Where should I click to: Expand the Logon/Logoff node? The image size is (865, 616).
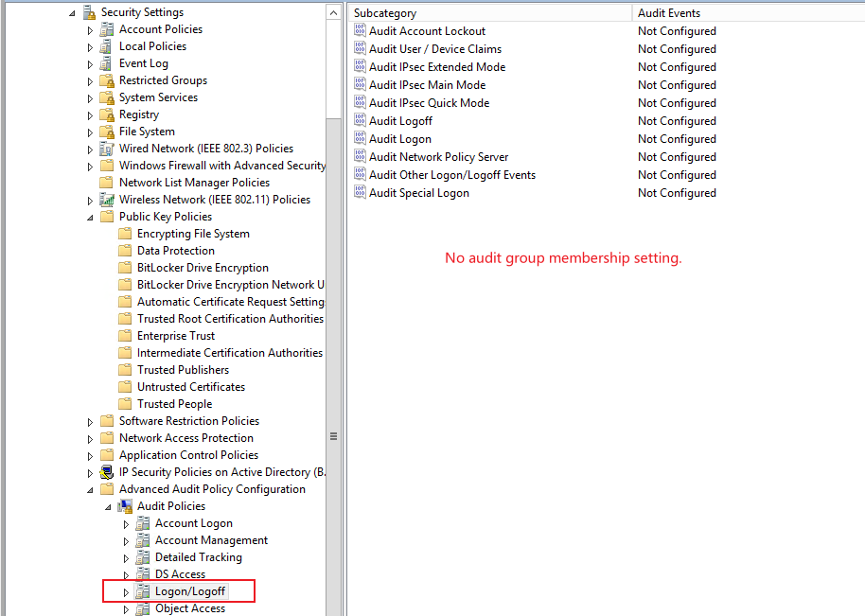click(126, 593)
